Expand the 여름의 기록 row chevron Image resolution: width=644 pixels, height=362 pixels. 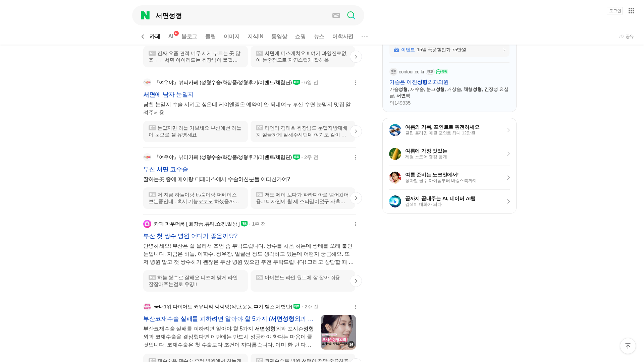[508, 130]
